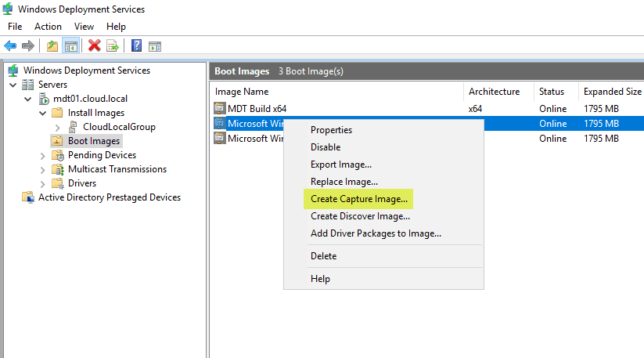Select Multicast Transmissions in the tree
Screen dimensions: 644x358
click(x=117, y=169)
